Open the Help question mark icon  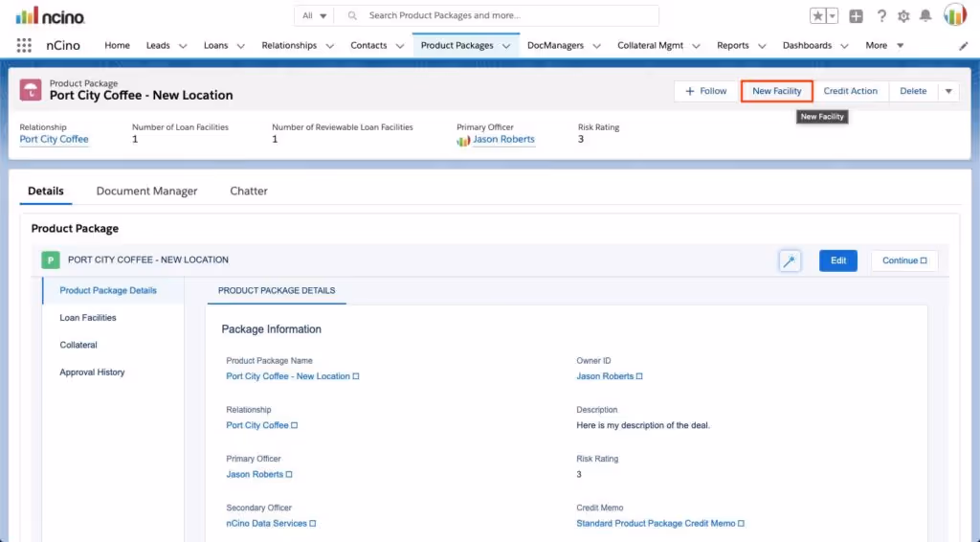[x=881, y=16]
